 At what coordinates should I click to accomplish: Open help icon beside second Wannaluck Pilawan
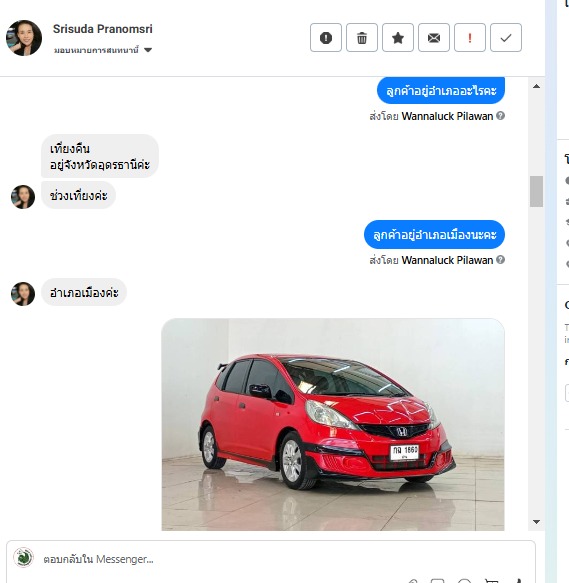click(x=501, y=260)
